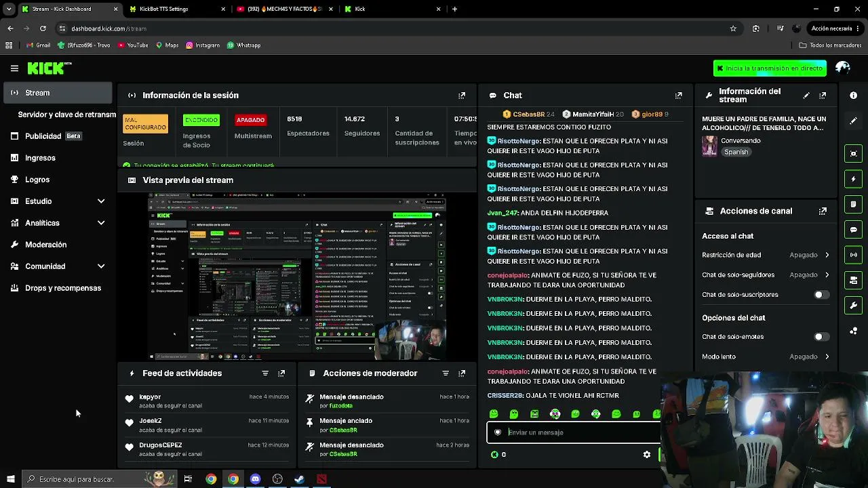The height and width of the screenshot is (488, 868).
Task: Open the YouTube bookmark
Action: (133, 45)
